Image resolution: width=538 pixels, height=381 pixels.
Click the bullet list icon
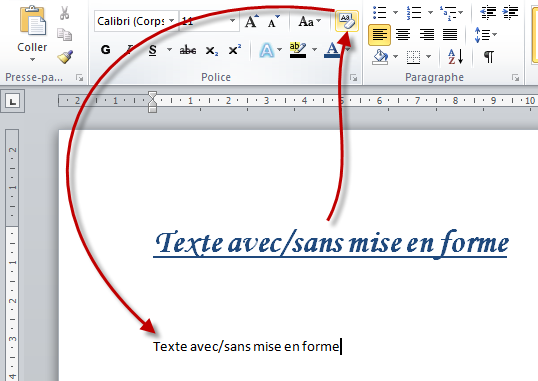pyautogui.click(x=380, y=12)
